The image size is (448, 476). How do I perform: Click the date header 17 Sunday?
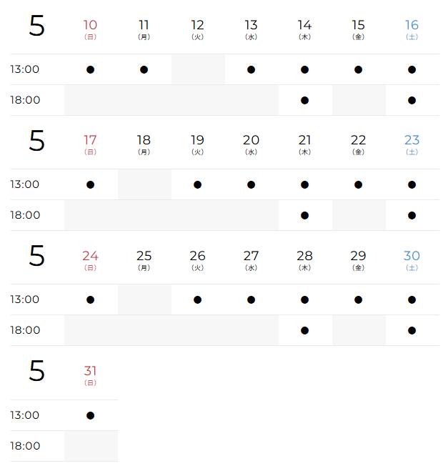(90, 144)
